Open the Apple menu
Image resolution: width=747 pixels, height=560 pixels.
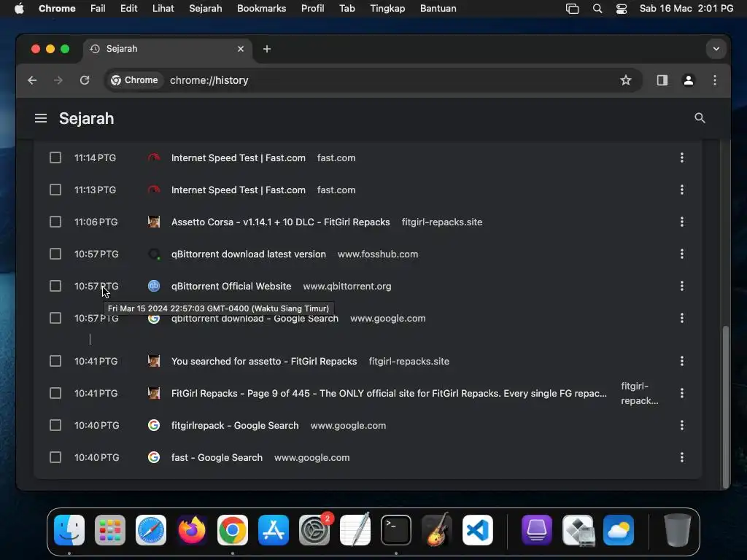[19, 9]
